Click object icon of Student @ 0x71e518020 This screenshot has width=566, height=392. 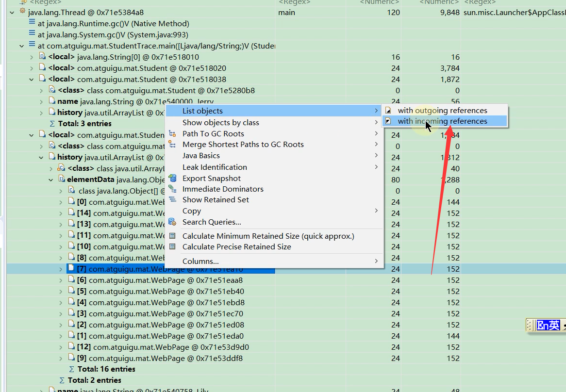42,67
